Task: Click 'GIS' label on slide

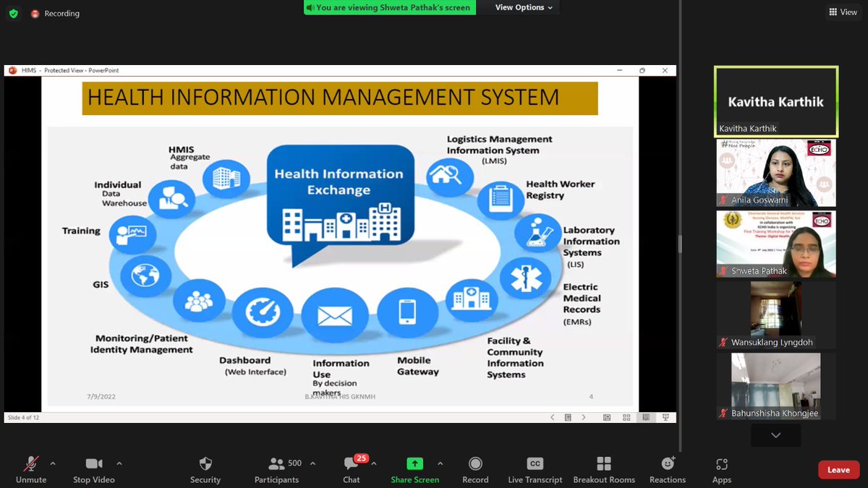Action: pos(101,284)
